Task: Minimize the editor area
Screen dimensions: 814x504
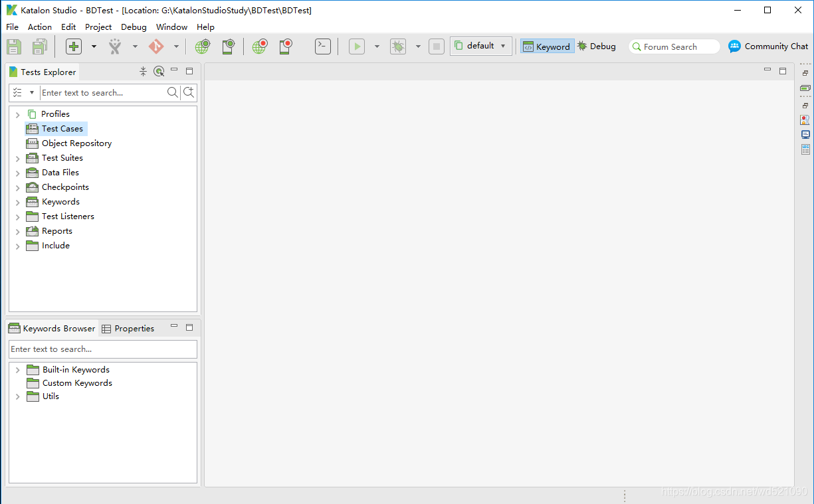Action: click(767, 70)
